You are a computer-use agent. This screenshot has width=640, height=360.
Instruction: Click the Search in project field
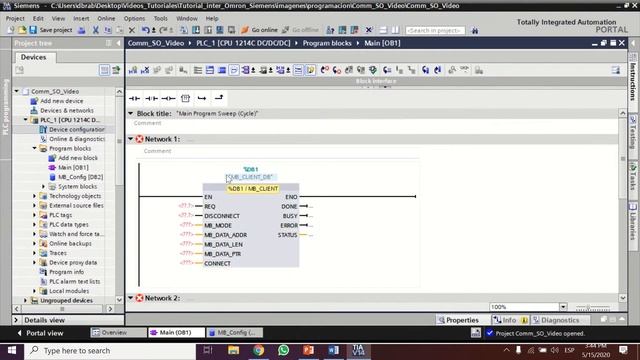435,30
